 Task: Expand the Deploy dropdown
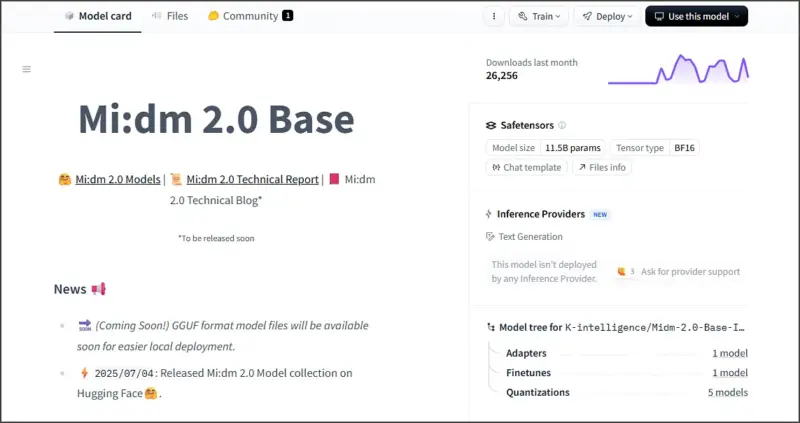click(x=607, y=16)
